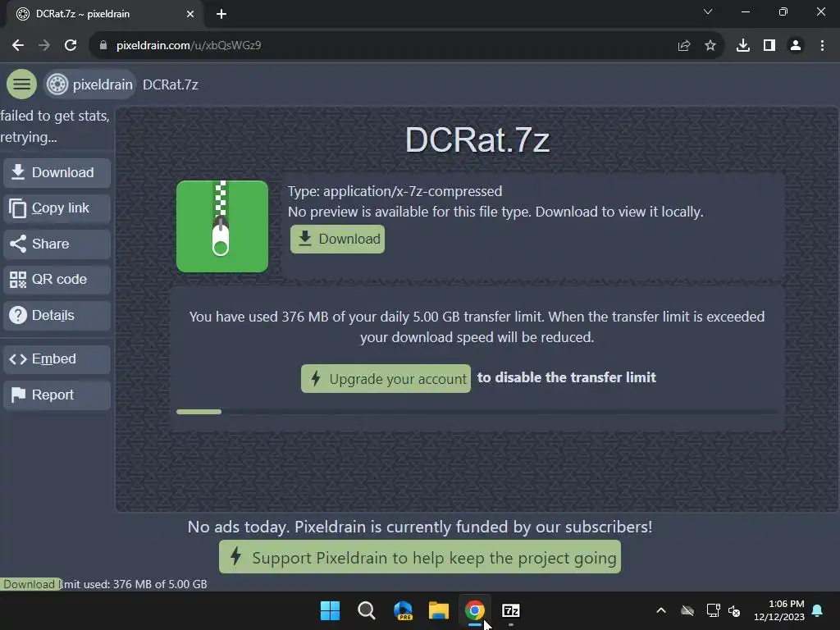840x630 pixels.
Task: Open the notifications bell icon
Action: coord(817,610)
